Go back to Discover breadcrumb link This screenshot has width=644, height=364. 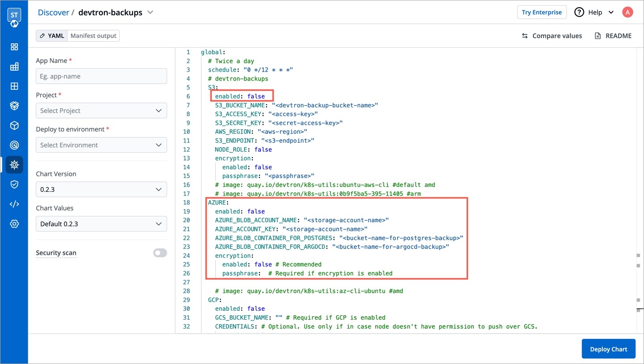coord(53,13)
